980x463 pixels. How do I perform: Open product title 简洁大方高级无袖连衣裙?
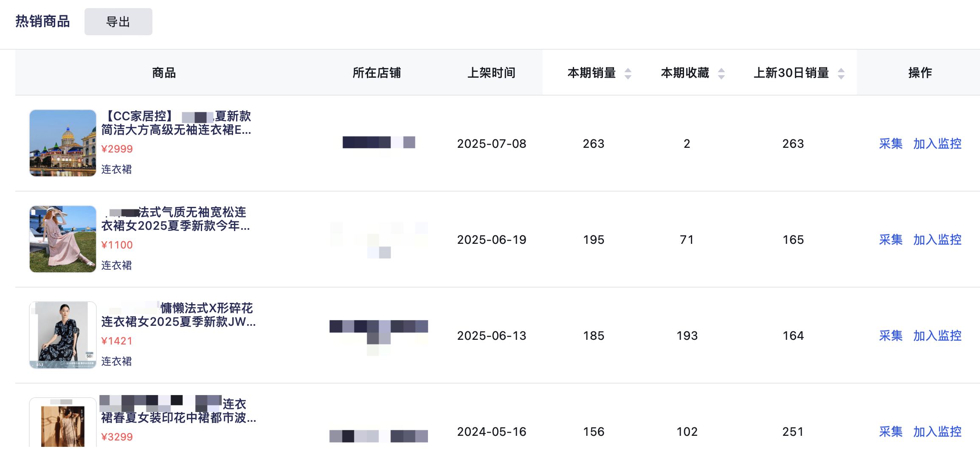[176, 123]
